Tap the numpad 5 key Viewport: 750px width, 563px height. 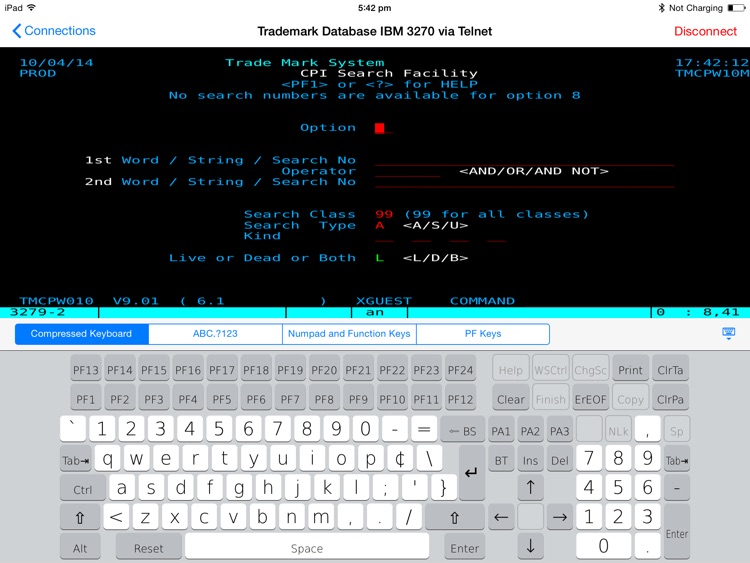pyautogui.click(x=618, y=487)
